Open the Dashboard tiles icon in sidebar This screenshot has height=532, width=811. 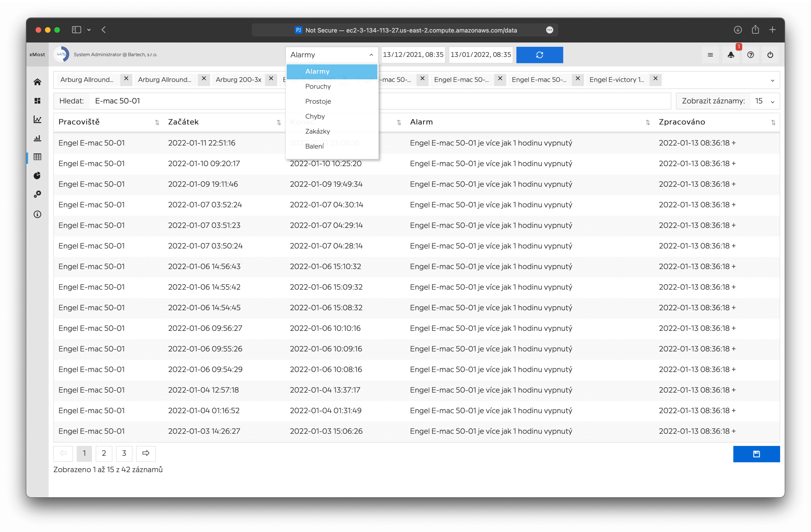tap(37, 101)
